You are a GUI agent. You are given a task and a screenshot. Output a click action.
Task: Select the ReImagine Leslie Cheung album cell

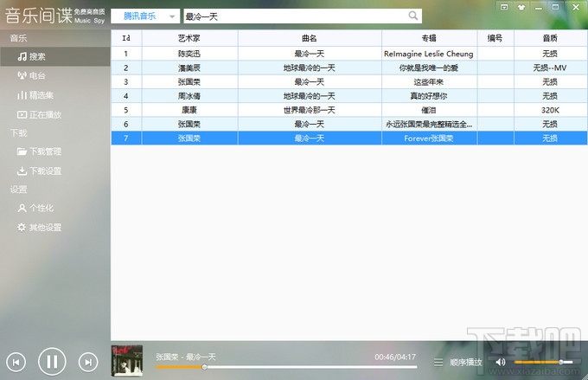429,54
